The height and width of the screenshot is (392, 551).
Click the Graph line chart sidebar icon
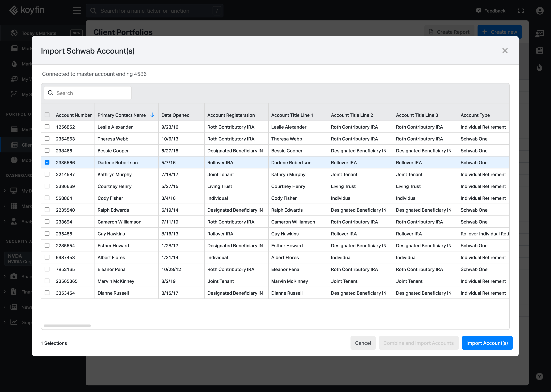[14, 322]
